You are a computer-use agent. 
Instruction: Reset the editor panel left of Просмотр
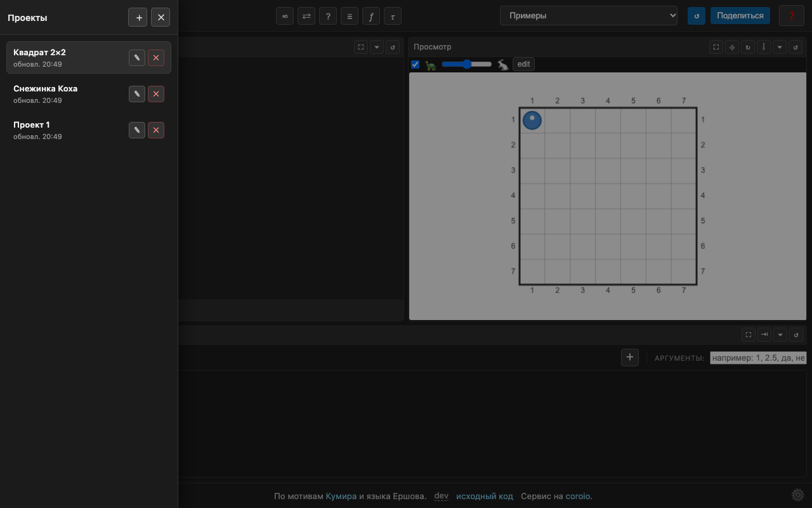393,47
